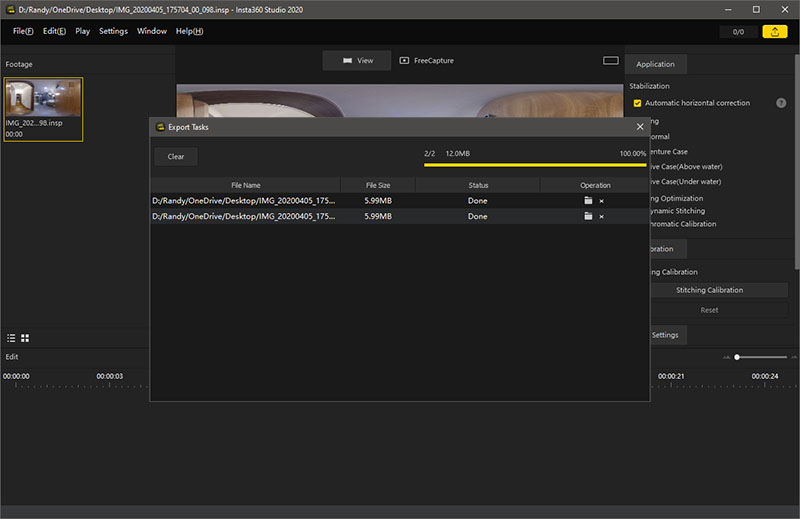
Task: Open folder for second exported file
Action: [x=588, y=216]
